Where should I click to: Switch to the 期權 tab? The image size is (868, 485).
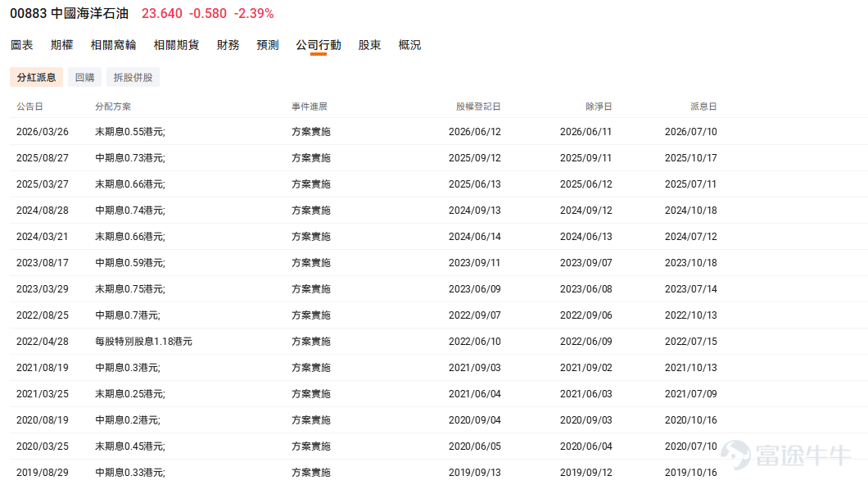click(61, 45)
